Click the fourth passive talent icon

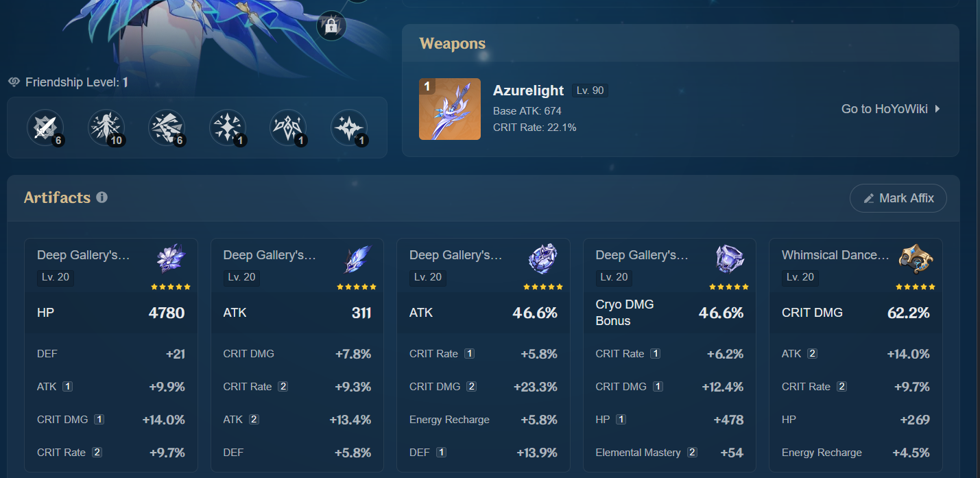(x=227, y=128)
